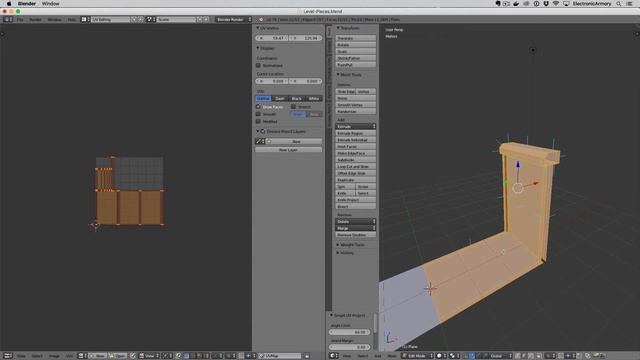Collapse the Transform panel in tool shelf
The height and width of the screenshot is (360, 640).
click(338, 28)
